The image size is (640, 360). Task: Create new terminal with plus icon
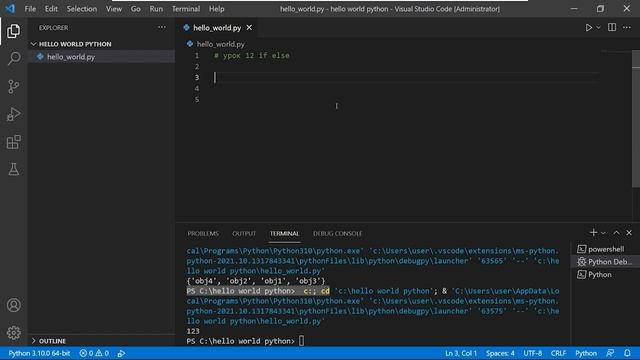pyautogui.click(x=593, y=232)
